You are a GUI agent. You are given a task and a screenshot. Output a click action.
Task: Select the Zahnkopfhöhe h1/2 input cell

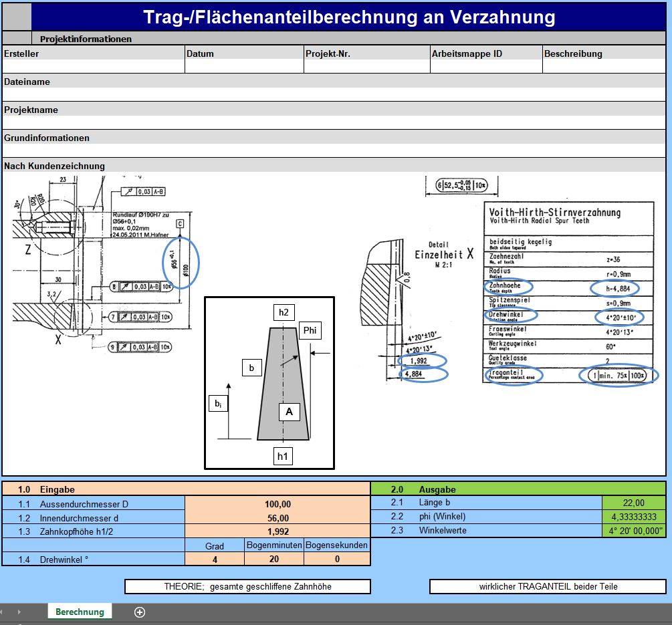[x=277, y=531]
